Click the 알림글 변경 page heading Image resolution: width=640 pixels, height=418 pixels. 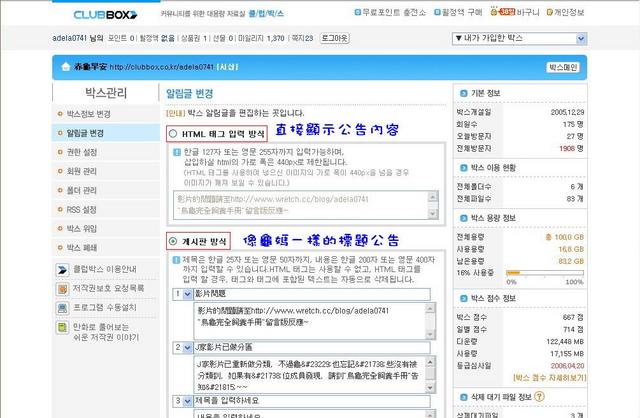pyautogui.click(x=189, y=94)
